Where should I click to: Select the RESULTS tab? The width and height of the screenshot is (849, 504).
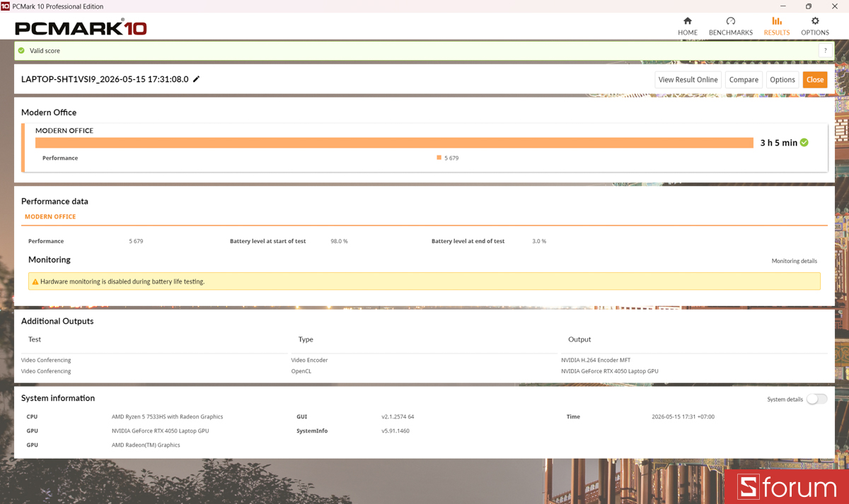coord(777,26)
